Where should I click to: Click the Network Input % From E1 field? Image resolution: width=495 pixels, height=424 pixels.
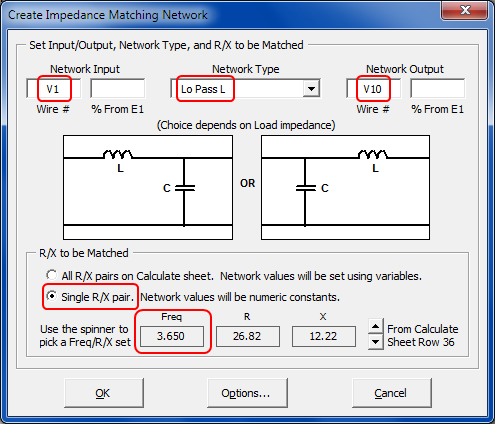(x=118, y=89)
